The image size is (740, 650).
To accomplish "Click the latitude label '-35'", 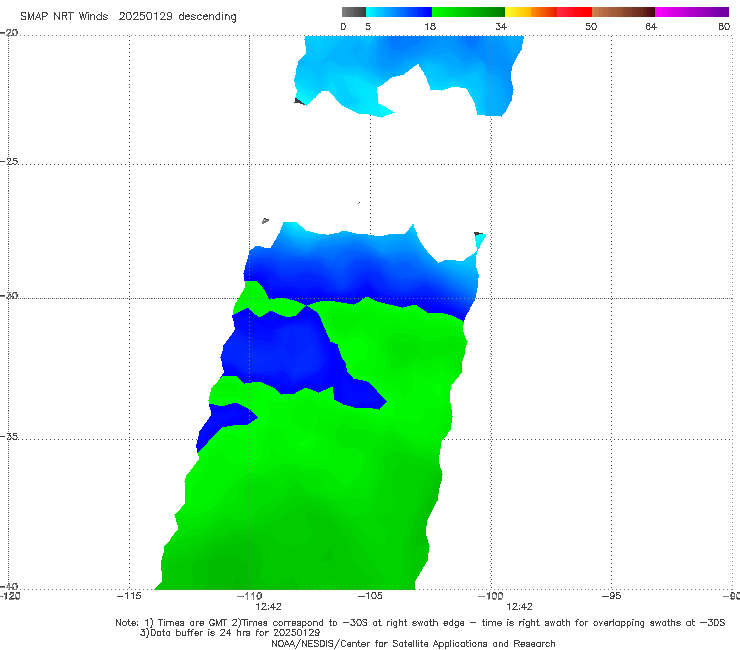I will [x=9, y=436].
